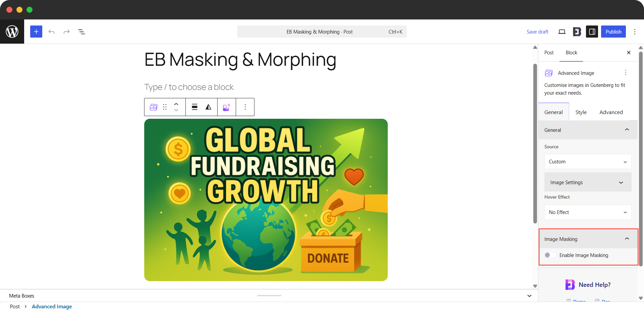Collapse the General panel
Screen dimensions: 644x311
(588, 130)
